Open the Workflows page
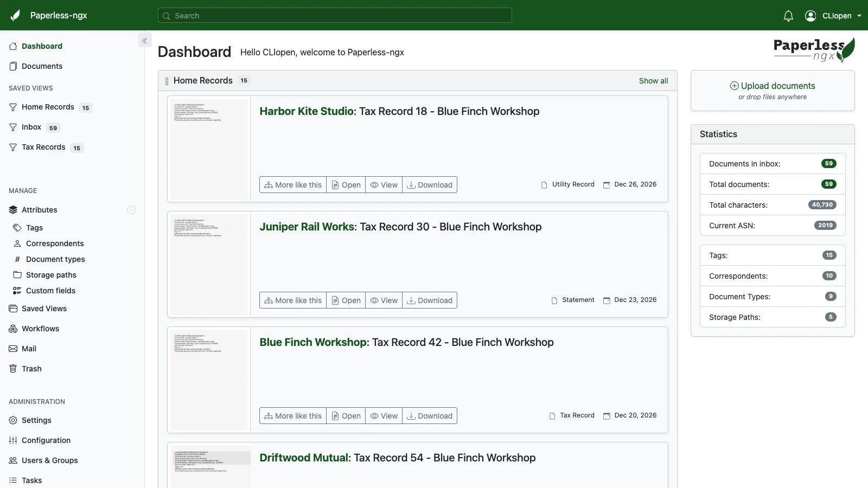The height and width of the screenshot is (488, 868). coord(40,329)
